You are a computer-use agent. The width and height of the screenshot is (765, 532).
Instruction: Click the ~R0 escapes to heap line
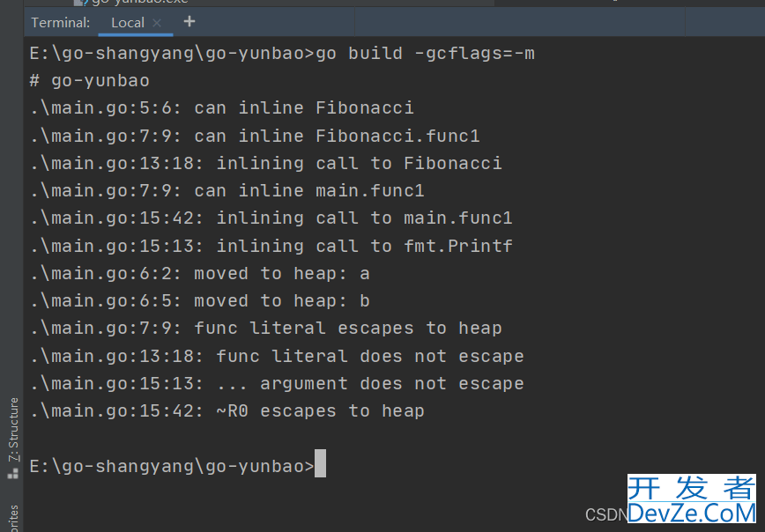pos(227,411)
